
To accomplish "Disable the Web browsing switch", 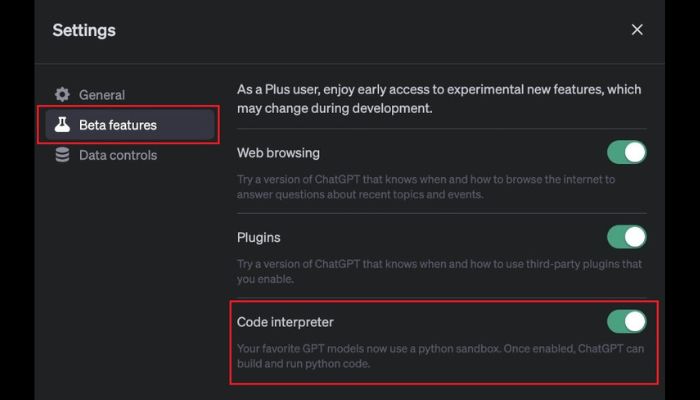I will (x=626, y=153).
